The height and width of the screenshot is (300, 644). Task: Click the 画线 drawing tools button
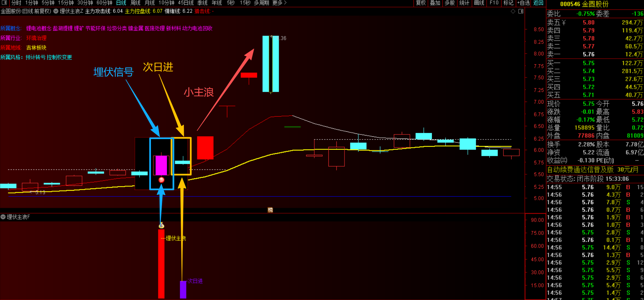[x=479, y=3]
